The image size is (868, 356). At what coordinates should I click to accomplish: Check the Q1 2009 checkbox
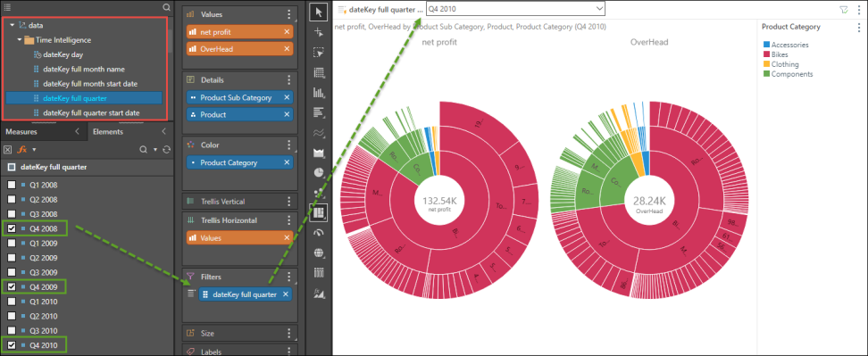11,243
